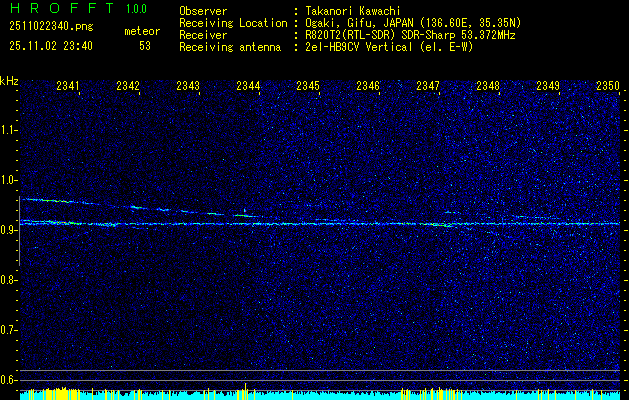629x400 pixels.
Task: Click the HROFFT title text
Action: (x=62, y=8)
